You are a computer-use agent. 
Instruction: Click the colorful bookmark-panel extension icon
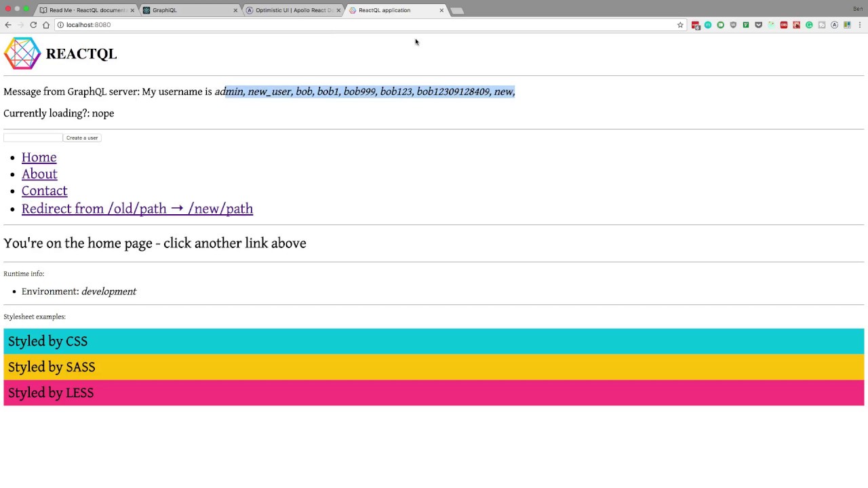[x=847, y=25]
